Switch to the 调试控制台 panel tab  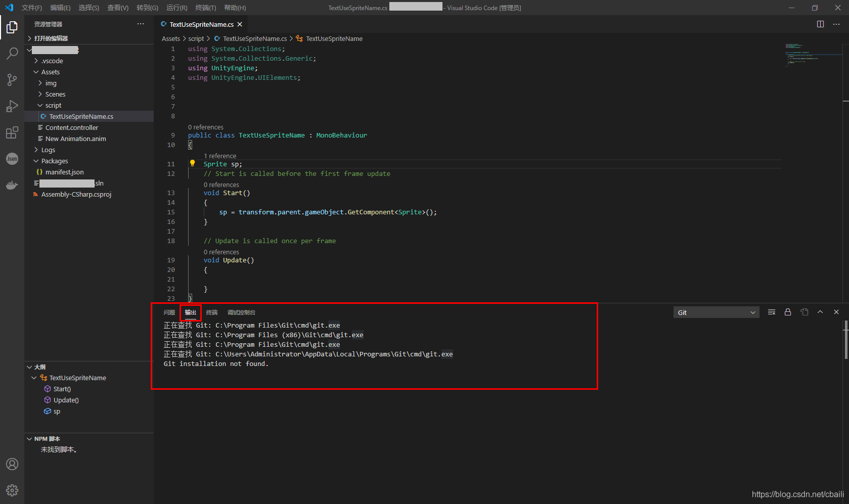click(242, 312)
